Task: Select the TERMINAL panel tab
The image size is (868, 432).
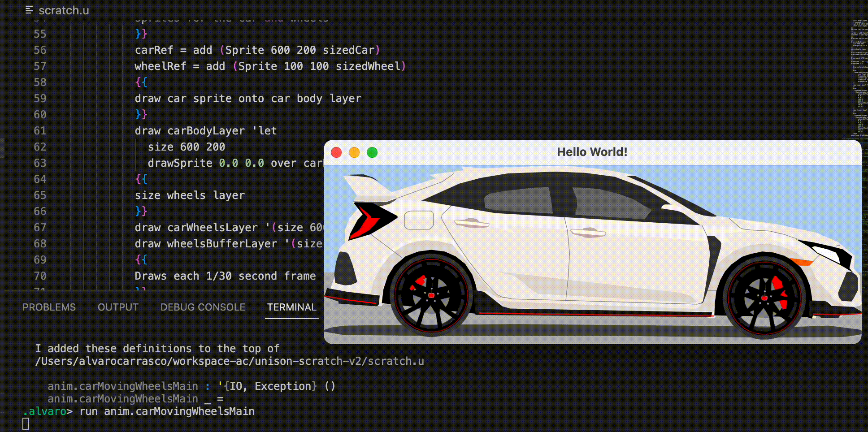Action: click(x=292, y=307)
